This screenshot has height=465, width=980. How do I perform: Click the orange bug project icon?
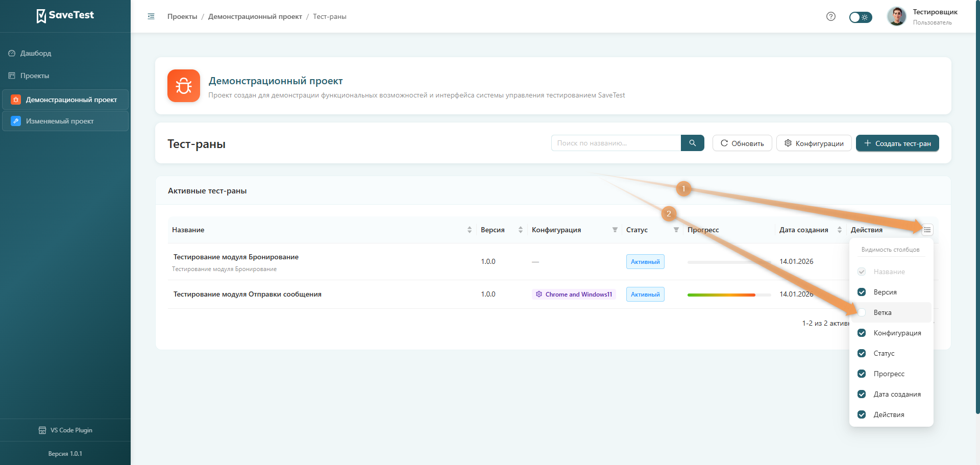point(184,86)
